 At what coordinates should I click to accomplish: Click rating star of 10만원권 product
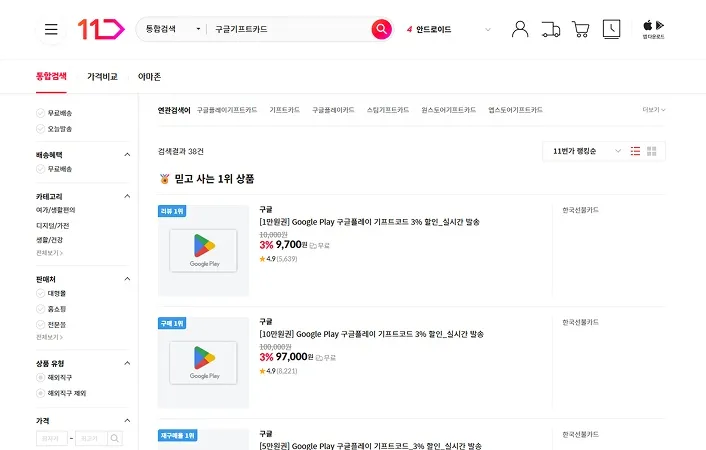(x=262, y=371)
